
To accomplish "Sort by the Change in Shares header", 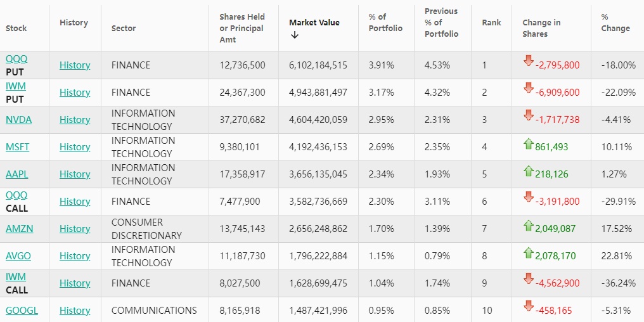I will 541,28.
